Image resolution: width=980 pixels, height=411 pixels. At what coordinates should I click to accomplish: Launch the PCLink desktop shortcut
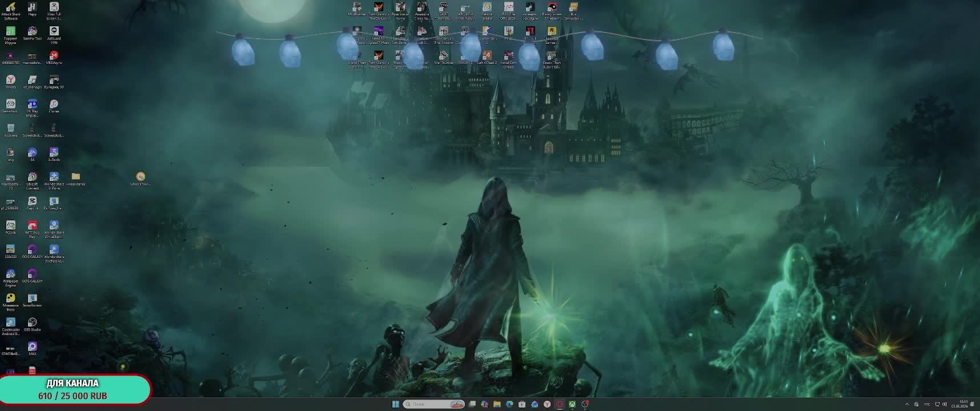[x=10, y=227]
